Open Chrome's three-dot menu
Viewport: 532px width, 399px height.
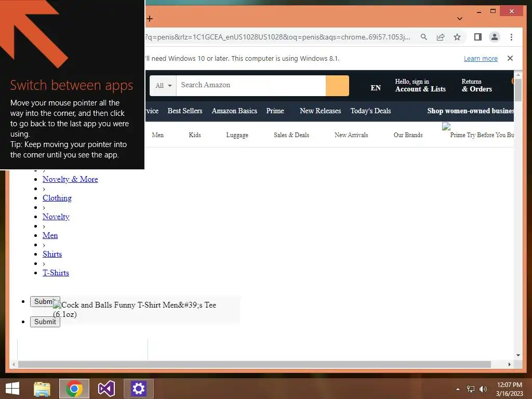coord(511,37)
